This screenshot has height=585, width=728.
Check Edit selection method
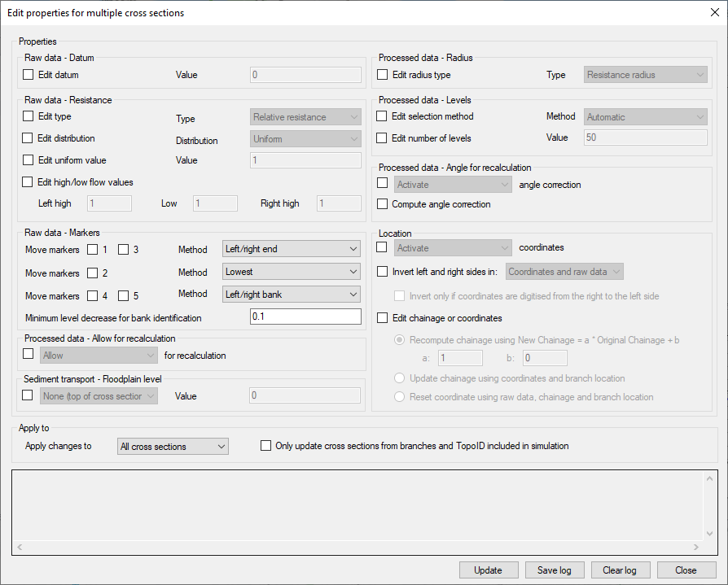coord(382,116)
